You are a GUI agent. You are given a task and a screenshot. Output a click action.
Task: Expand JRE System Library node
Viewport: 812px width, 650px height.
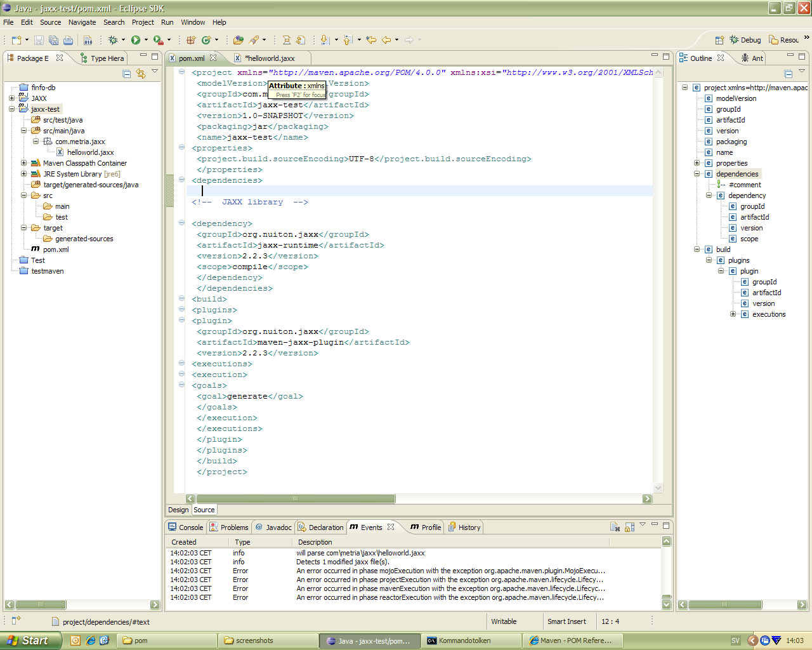23,174
